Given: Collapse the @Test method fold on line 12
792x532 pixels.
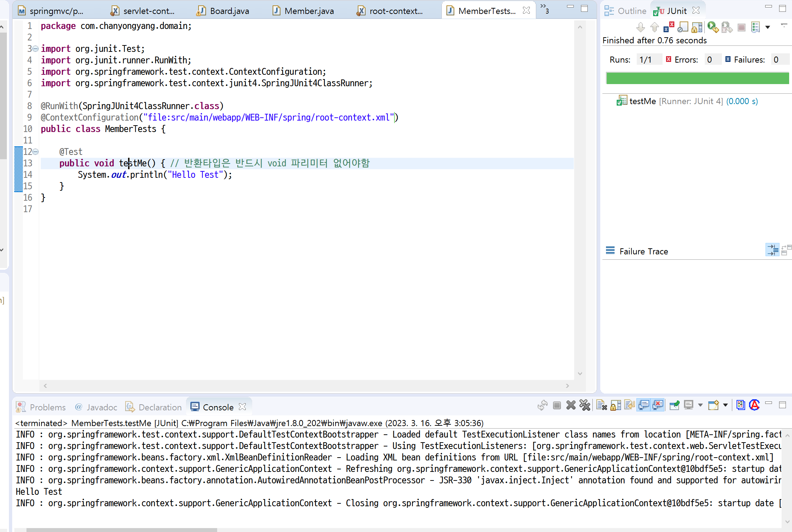Looking at the screenshot, I should point(35,152).
